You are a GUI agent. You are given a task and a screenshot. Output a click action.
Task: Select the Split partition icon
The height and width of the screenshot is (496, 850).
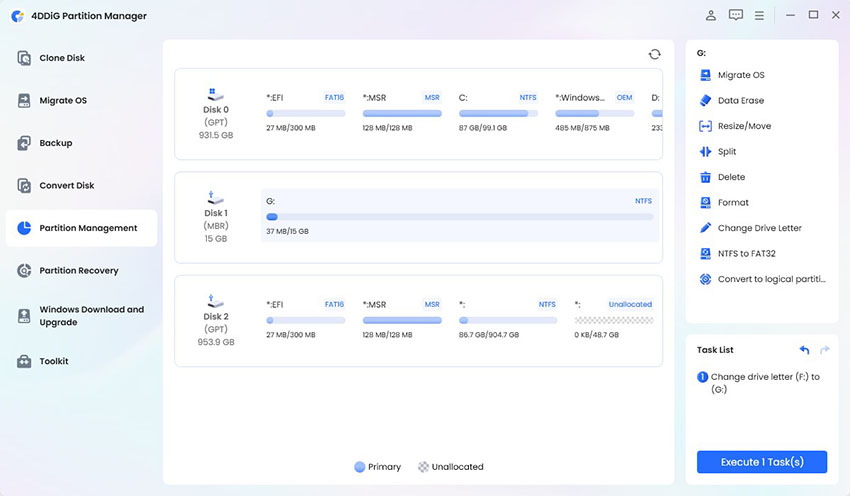pyautogui.click(x=705, y=152)
